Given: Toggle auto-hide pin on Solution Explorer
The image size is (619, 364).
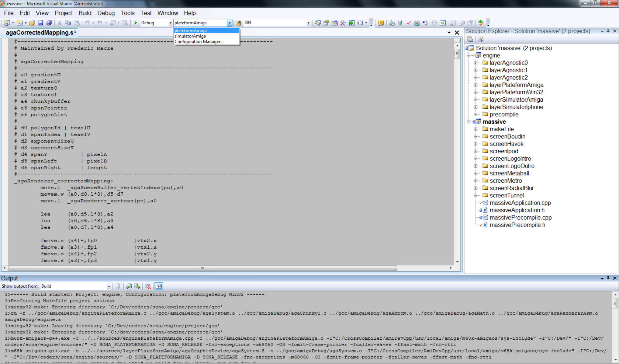Looking at the screenshot, I should pos(608,31).
